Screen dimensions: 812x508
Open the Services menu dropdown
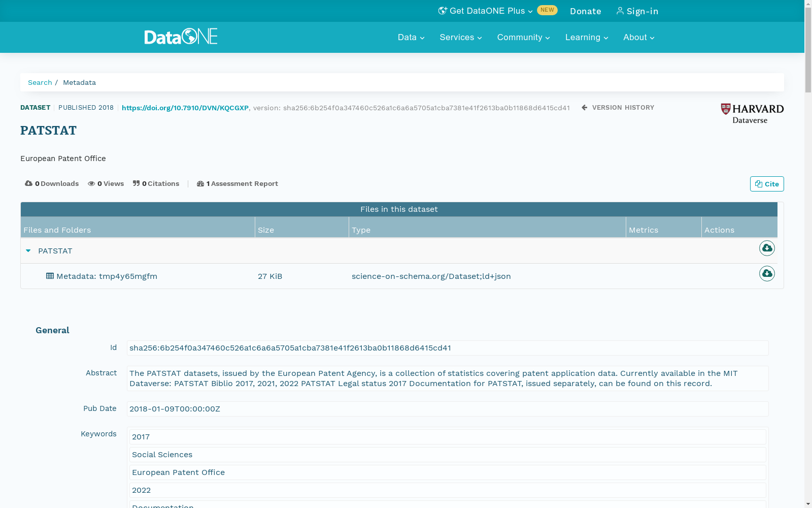tap(461, 37)
